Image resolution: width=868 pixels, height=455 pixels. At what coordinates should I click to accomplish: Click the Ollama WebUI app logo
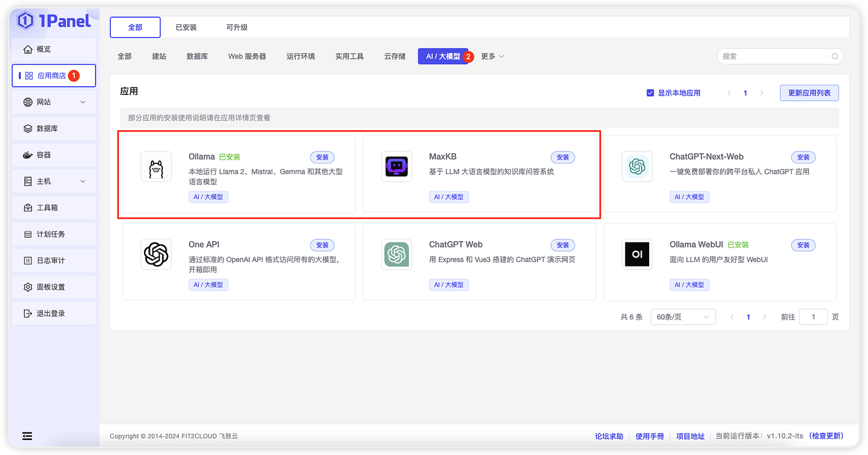pos(637,254)
